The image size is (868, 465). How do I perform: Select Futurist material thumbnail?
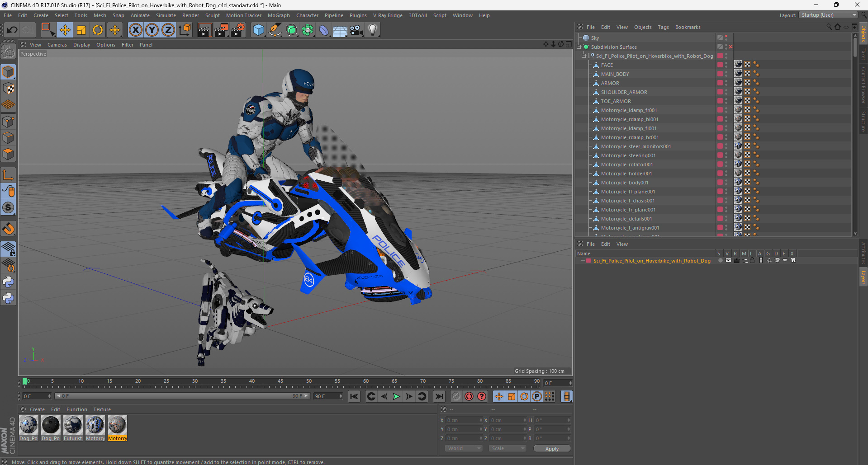(x=73, y=426)
